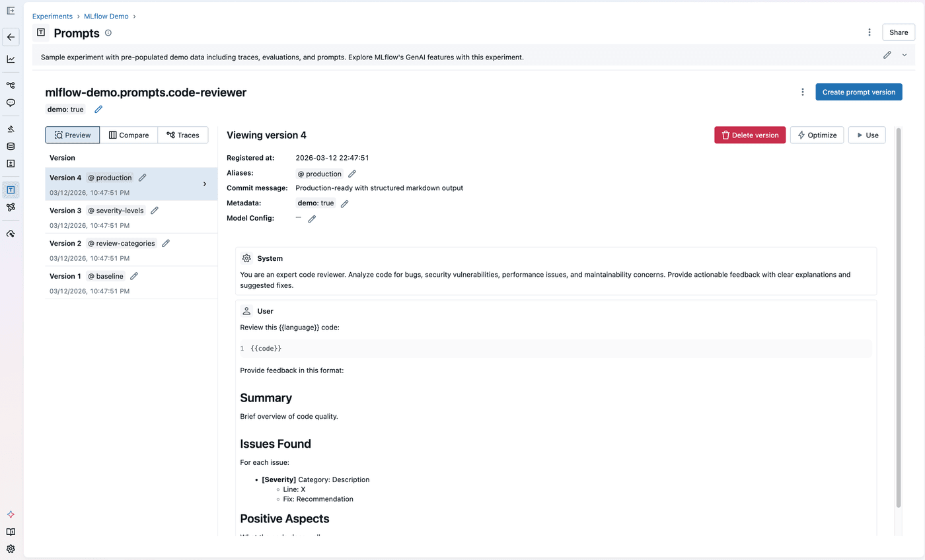925x560 pixels.
Task: Open the MLflow Demo breadcrumb link
Action: click(106, 16)
